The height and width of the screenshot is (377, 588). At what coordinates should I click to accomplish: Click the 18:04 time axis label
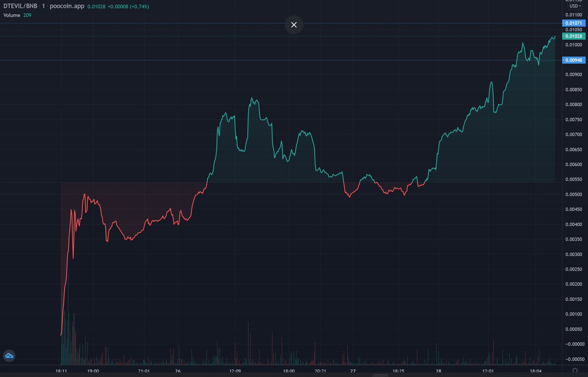click(535, 371)
